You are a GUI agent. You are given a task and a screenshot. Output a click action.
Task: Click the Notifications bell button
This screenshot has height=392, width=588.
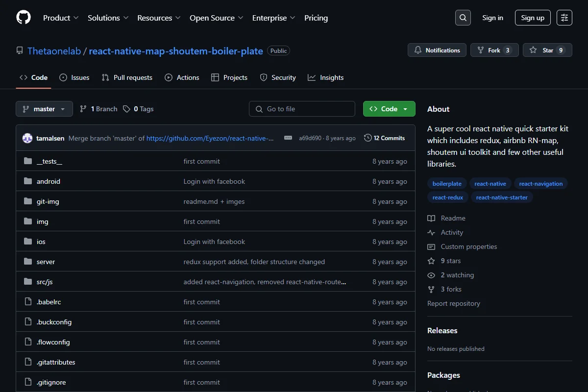[x=437, y=50]
